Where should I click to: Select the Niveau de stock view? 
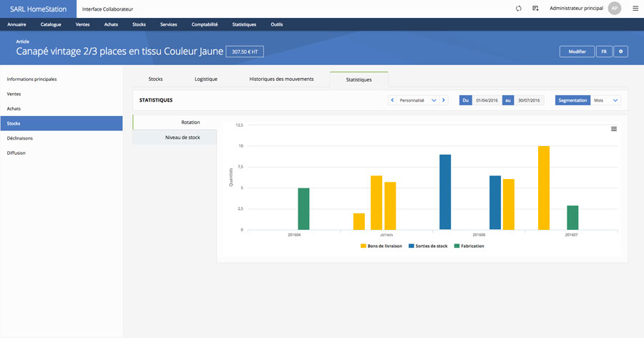tap(175, 137)
